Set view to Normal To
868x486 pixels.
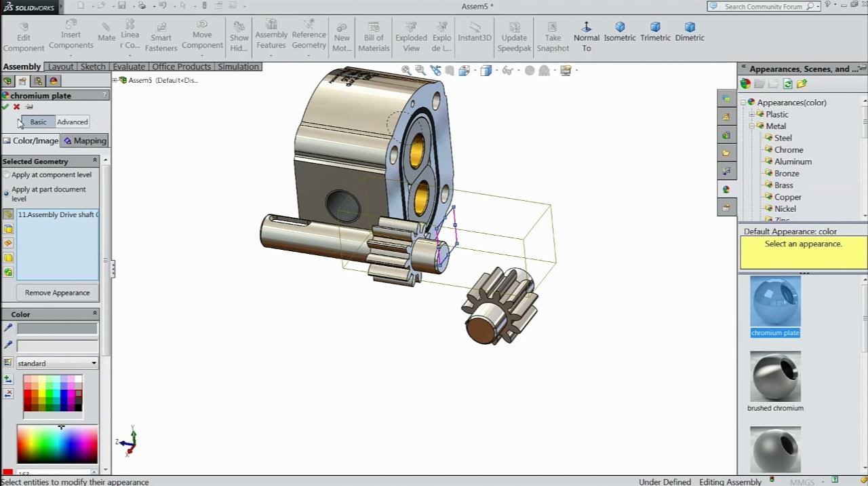click(x=586, y=37)
